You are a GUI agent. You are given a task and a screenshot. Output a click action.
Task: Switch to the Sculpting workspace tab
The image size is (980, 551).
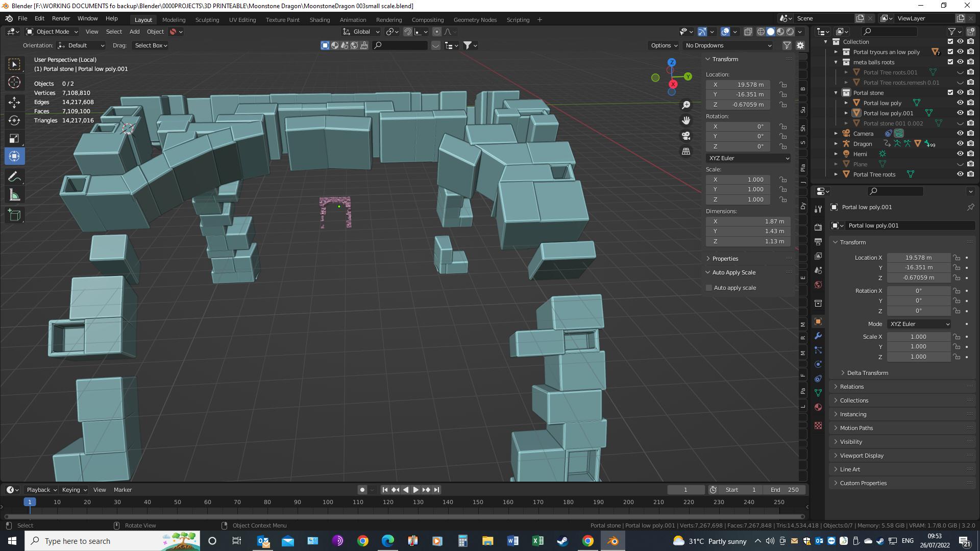pos(207,19)
